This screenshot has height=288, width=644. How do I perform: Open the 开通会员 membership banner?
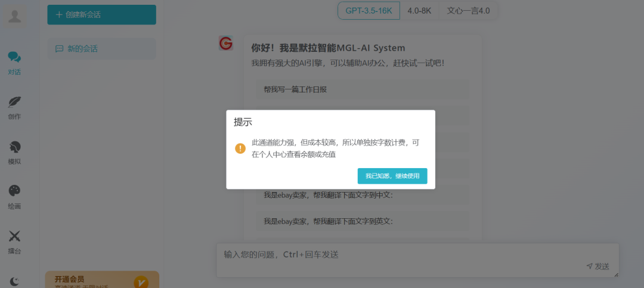[x=102, y=280]
